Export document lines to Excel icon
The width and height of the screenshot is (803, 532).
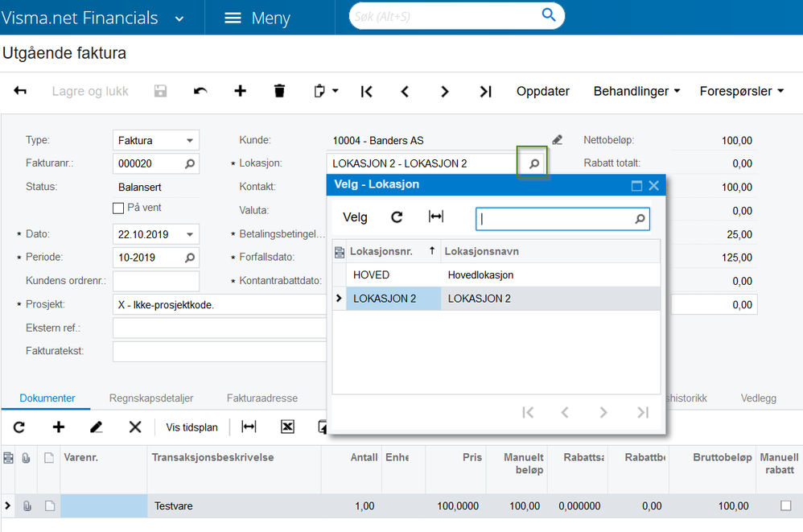(x=287, y=427)
